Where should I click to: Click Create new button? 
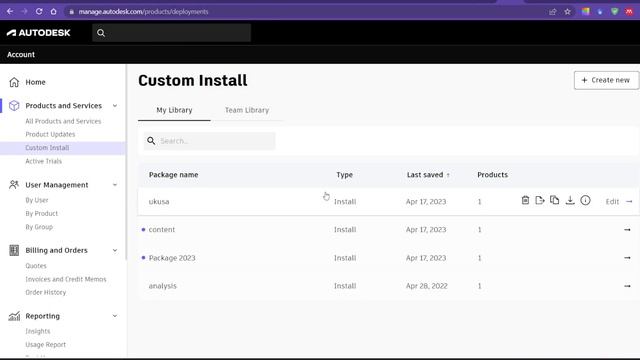(606, 80)
